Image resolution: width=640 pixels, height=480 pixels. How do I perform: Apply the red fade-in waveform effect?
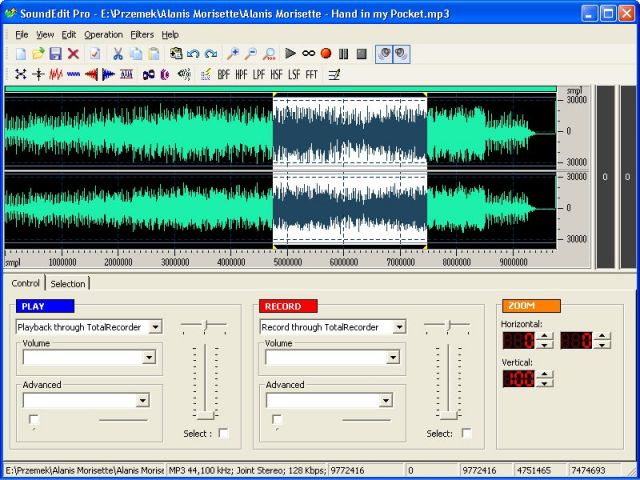coord(91,74)
